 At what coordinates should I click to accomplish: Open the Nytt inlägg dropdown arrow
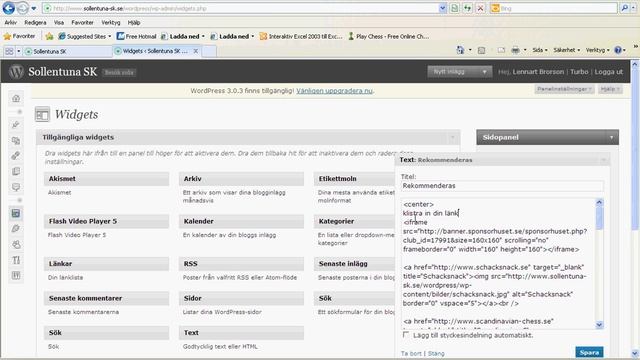(x=484, y=72)
